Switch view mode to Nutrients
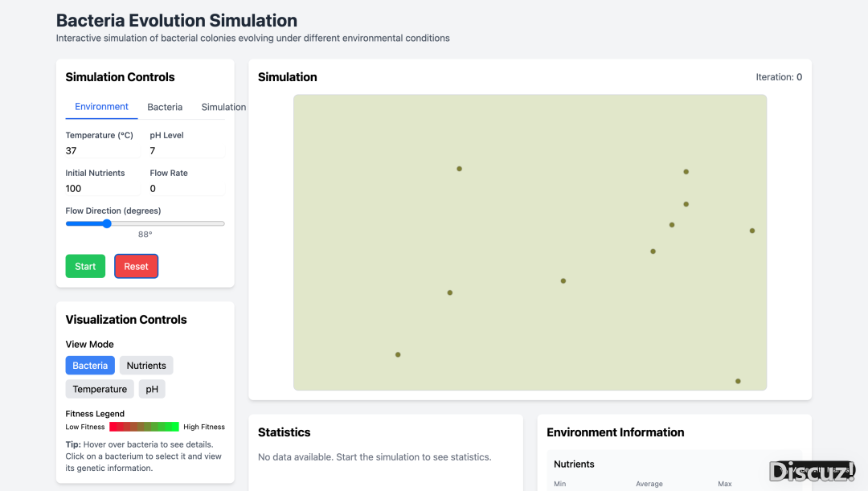Viewport: 868px width, 491px height. click(146, 366)
